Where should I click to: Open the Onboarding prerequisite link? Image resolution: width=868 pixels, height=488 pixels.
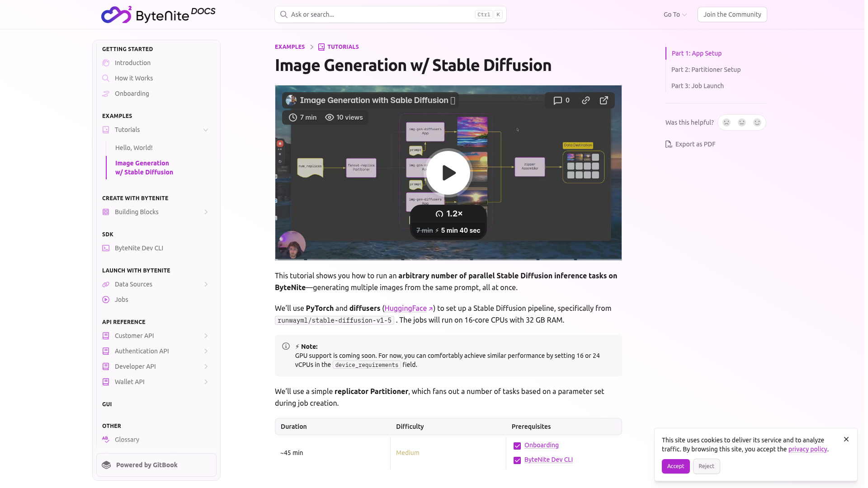tap(541, 445)
